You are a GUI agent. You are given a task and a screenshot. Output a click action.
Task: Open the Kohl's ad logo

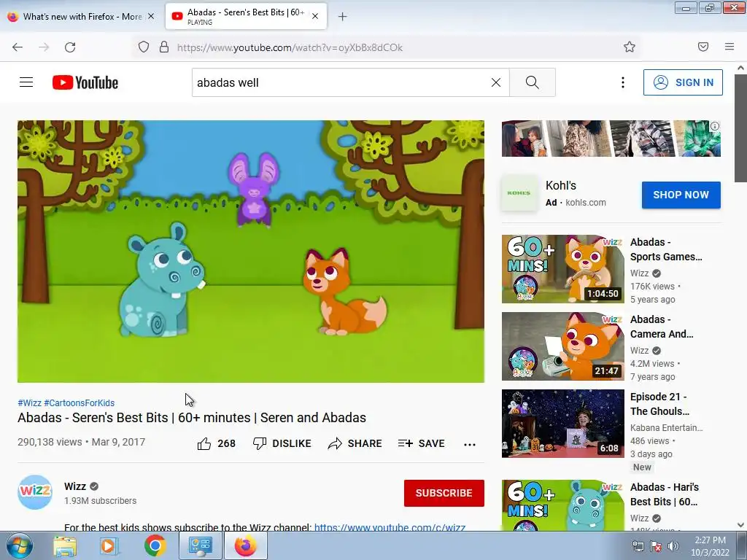519,192
